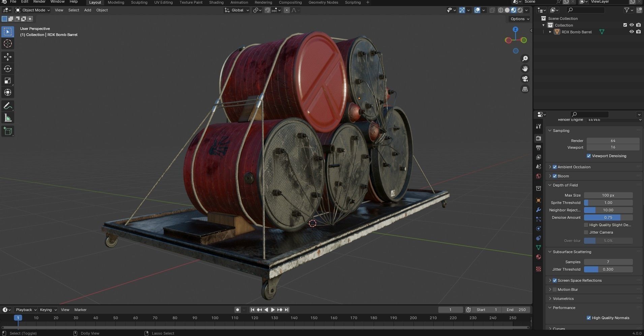644x336 pixels.
Task: Click the End frame field
Action: 516,310
